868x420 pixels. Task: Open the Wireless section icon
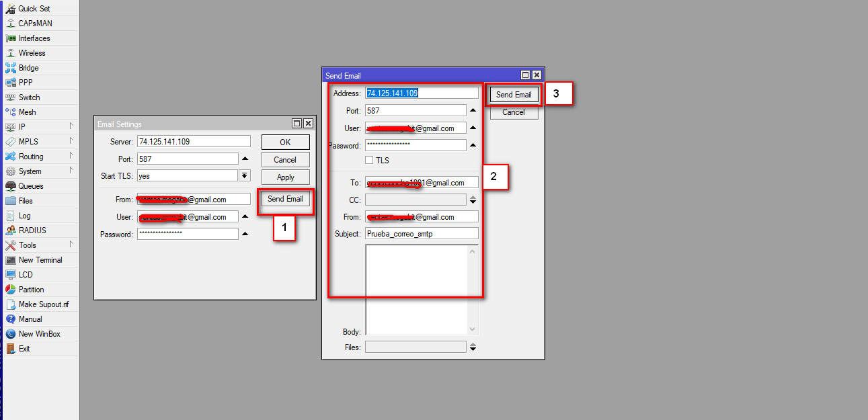(10, 53)
